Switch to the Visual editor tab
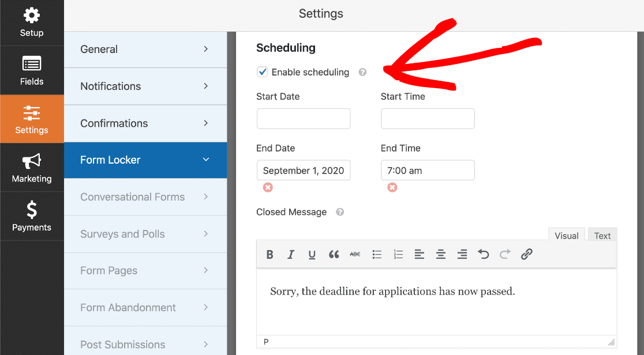 pyautogui.click(x=566, y=236)
